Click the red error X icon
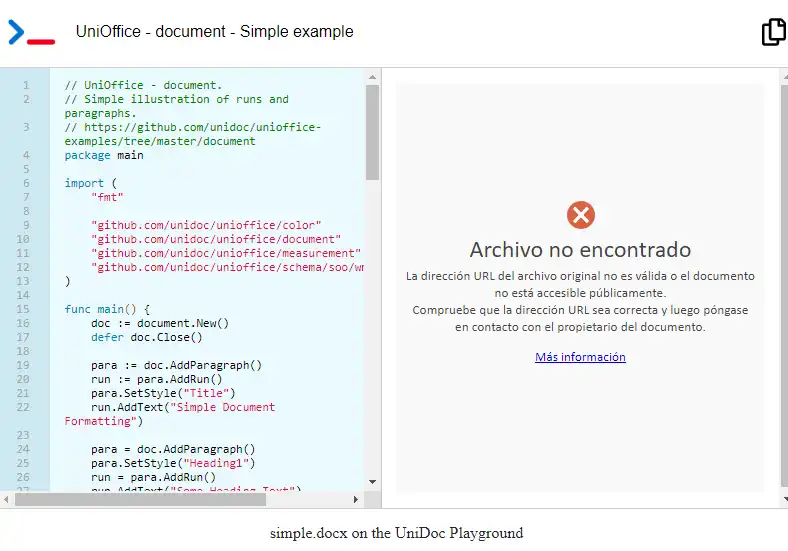The image size is (788, 551). coord(580,215)
